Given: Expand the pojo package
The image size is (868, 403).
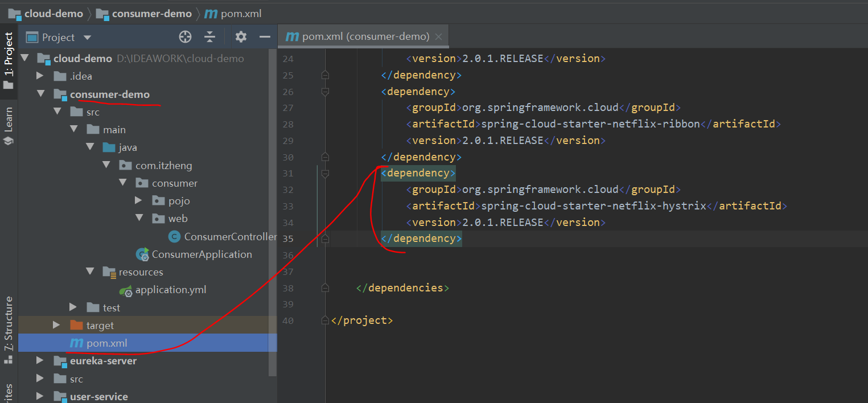Looking at the screenshot, I should coord(138,200).
